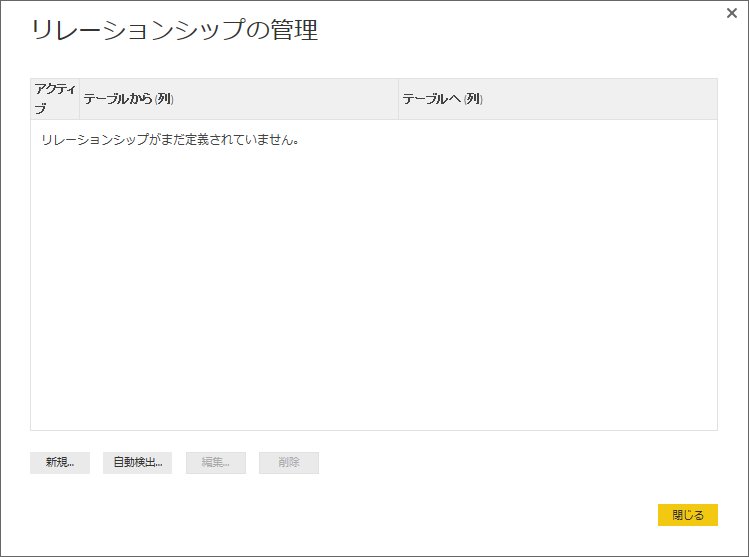The width and height of the screenshot is (749, 557).
Task: Click the 新規... button
Action: point(60,462)
